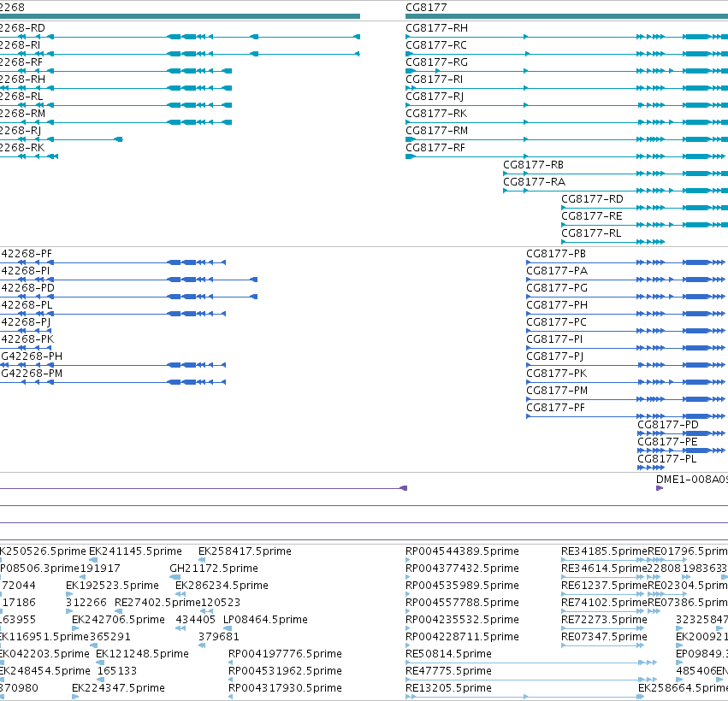
Task: Click feature label 165133
Action: [x=117, y=671]
